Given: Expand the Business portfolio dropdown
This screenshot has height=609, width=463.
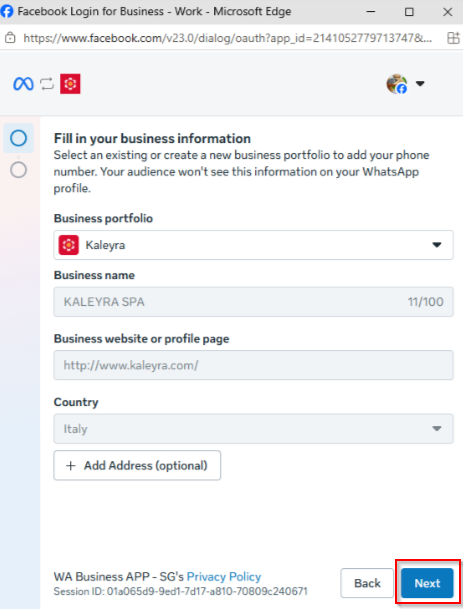Looking at the screenshot, I should click(x=253, y=245).
